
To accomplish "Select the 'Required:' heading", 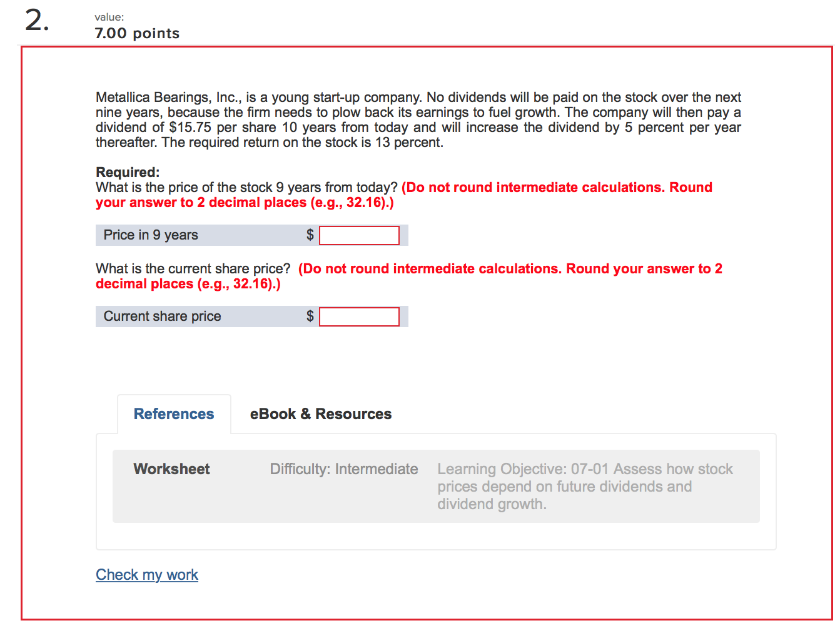I will (x=128, y=172).
